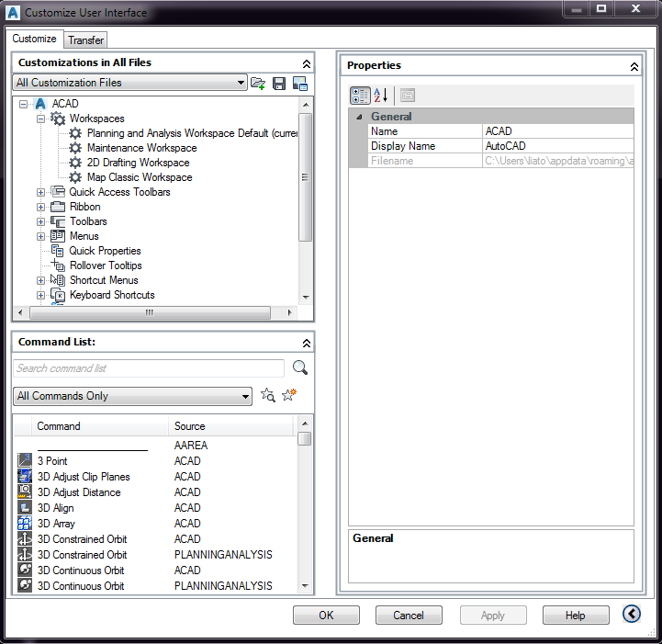Sort properties alphabetically with A-Z icon
Screen dimensions: 662x644
click(x=381, y=95)
